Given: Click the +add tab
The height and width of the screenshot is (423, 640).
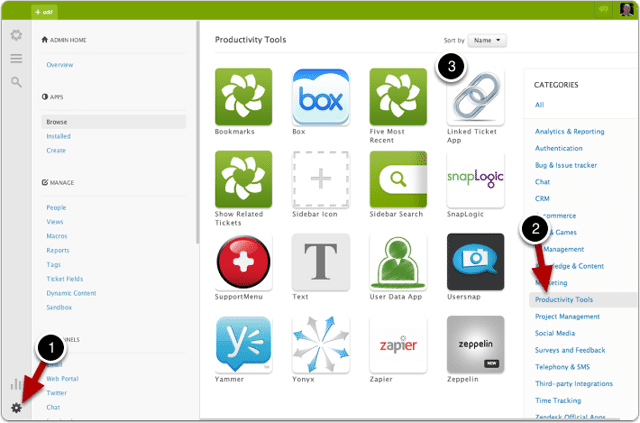Looking at the screenshot, I should [x=44, y=12].
